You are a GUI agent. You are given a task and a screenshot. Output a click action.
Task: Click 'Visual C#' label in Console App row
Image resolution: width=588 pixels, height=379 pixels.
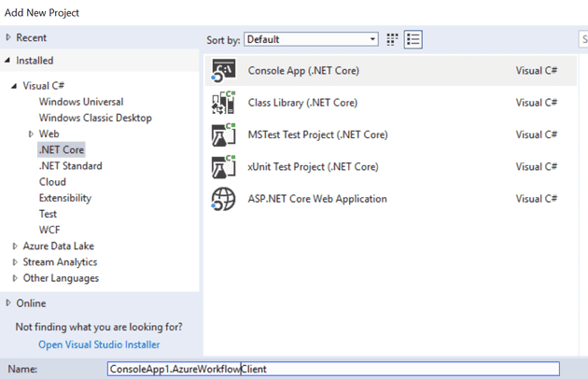(x=537, y=71)
